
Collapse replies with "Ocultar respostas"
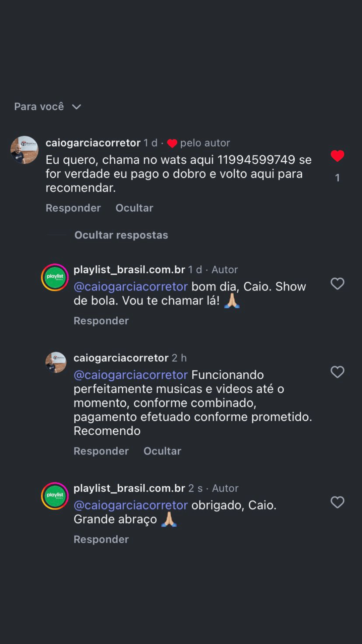point(121,235)
